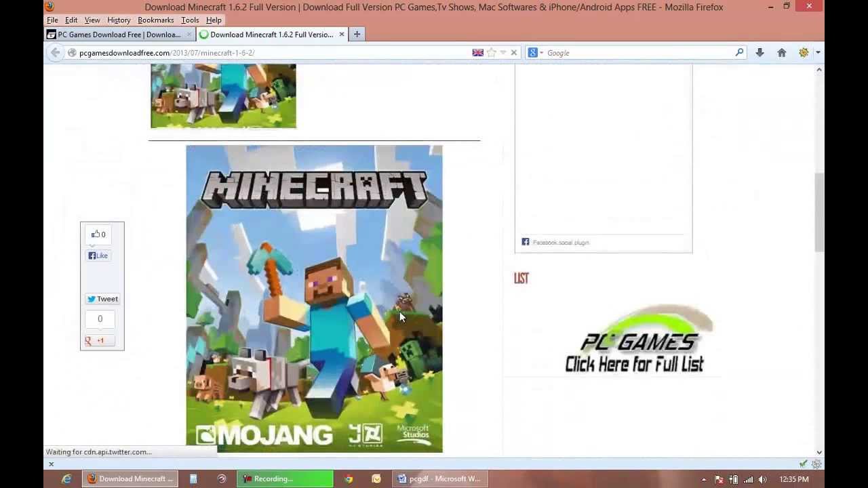
Task: Click the green checkmark add-on bar icon
Action: (x=803, y=464)
